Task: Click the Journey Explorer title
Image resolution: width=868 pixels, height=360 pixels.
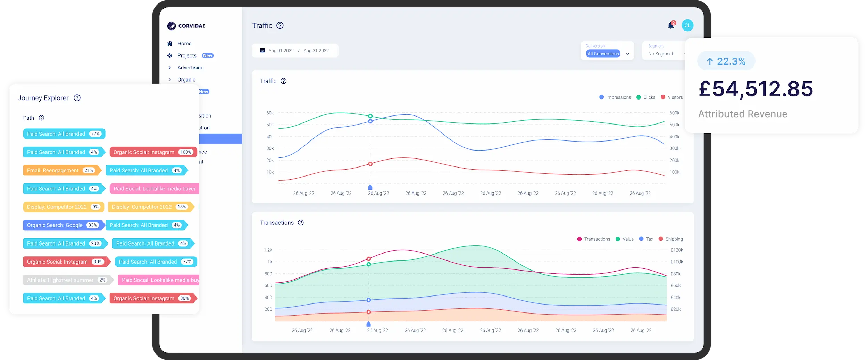Action: (x=43, y=98)
